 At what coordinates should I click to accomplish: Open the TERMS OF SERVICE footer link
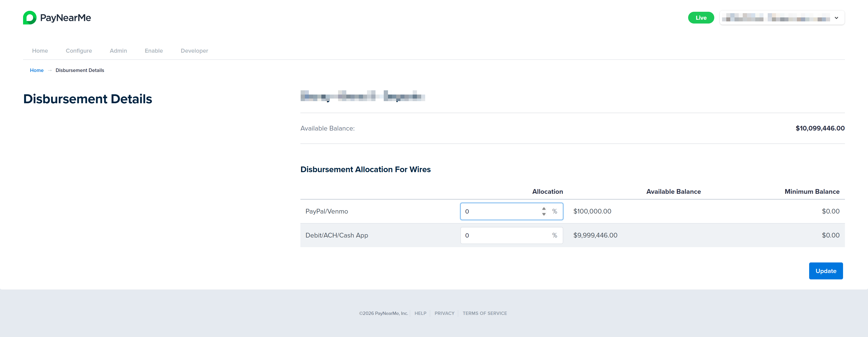(x=484, y=313)
